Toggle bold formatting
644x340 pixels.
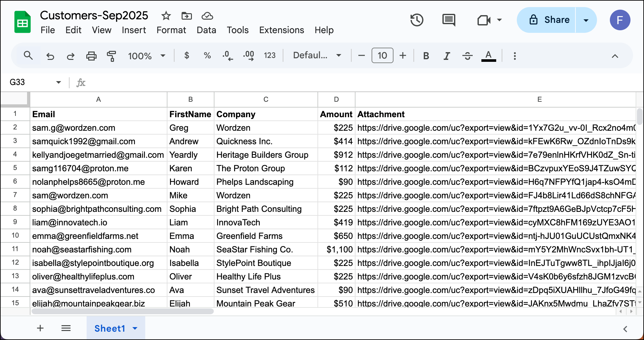[x=426, y=56]
